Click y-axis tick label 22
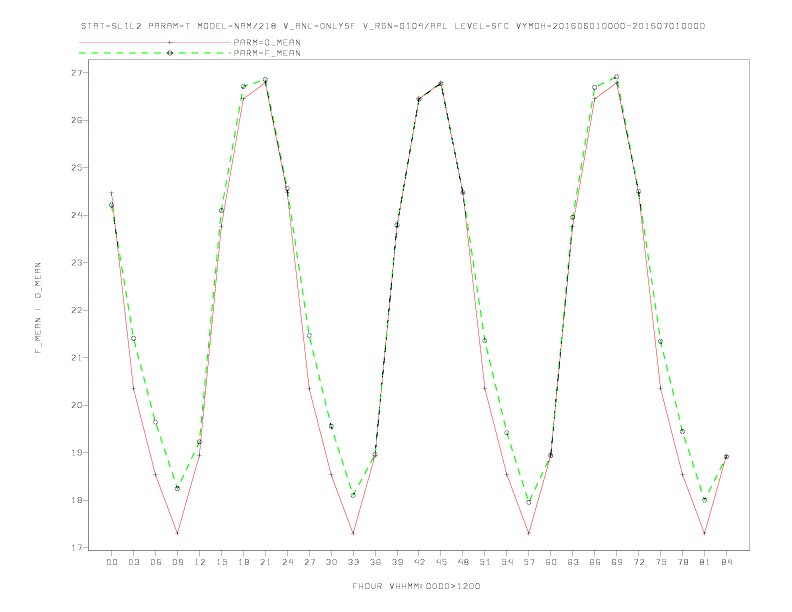Image resolution: width=792 pixels, height=612 pixels. coord(77,310)
